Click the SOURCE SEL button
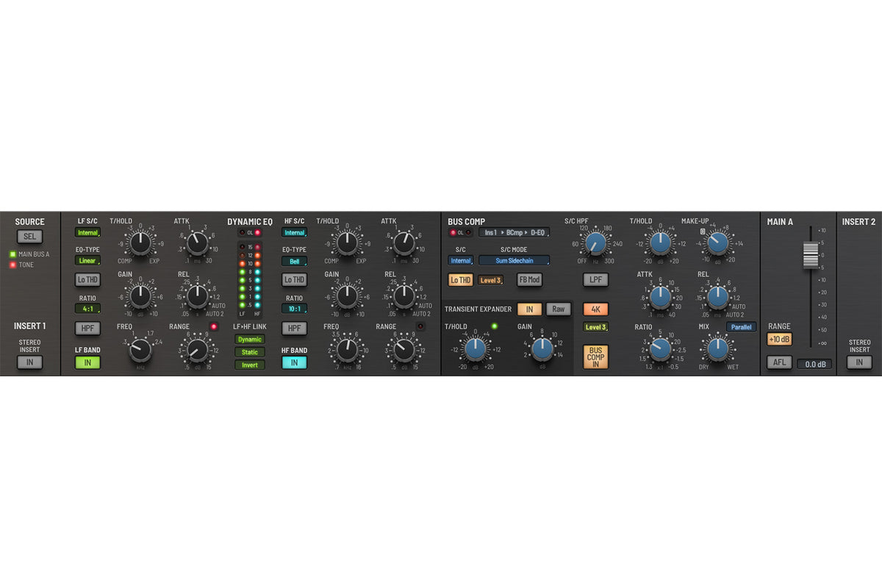This screenshot has height=588, width=882. (x=30, y=237)
